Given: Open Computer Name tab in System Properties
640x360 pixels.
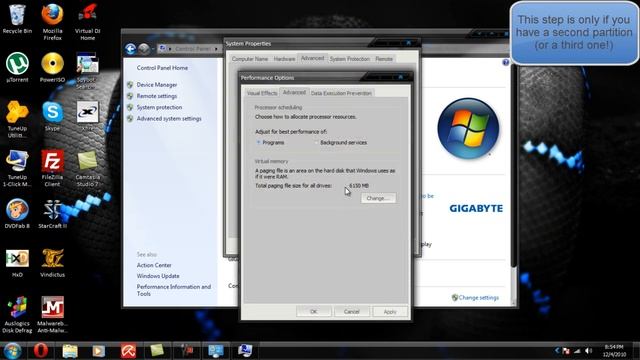Looking at the screenshot, I should coord(250,59).
